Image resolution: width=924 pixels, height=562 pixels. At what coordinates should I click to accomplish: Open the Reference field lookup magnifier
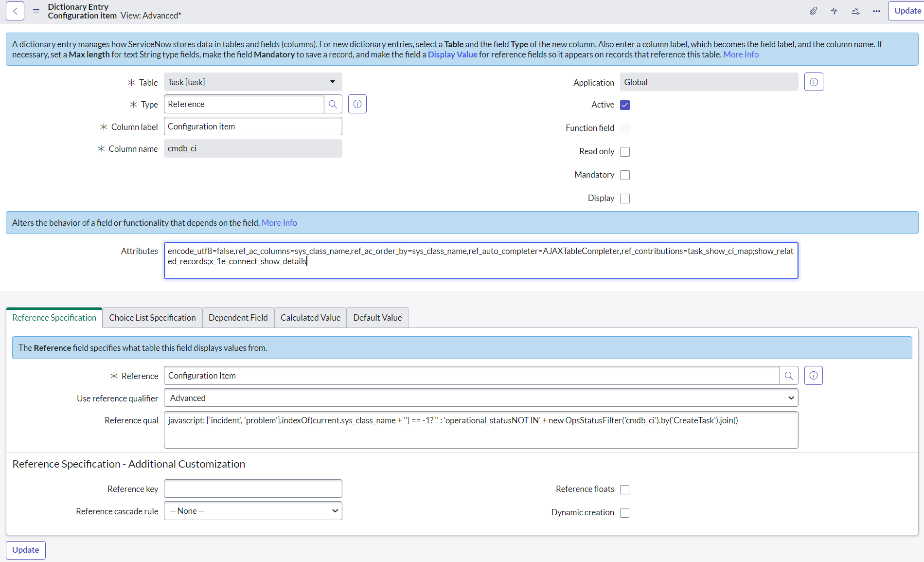(789, 376)
